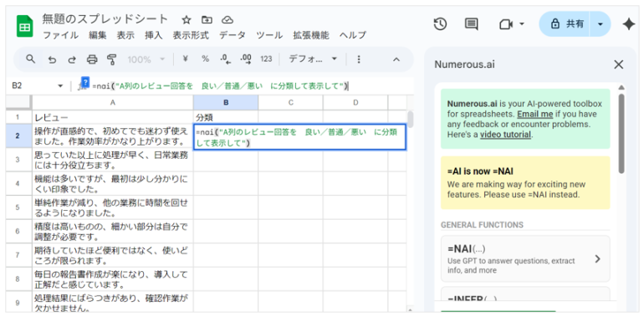
Task: Open the 拡張機能 menu
Action: click(311, 35)
